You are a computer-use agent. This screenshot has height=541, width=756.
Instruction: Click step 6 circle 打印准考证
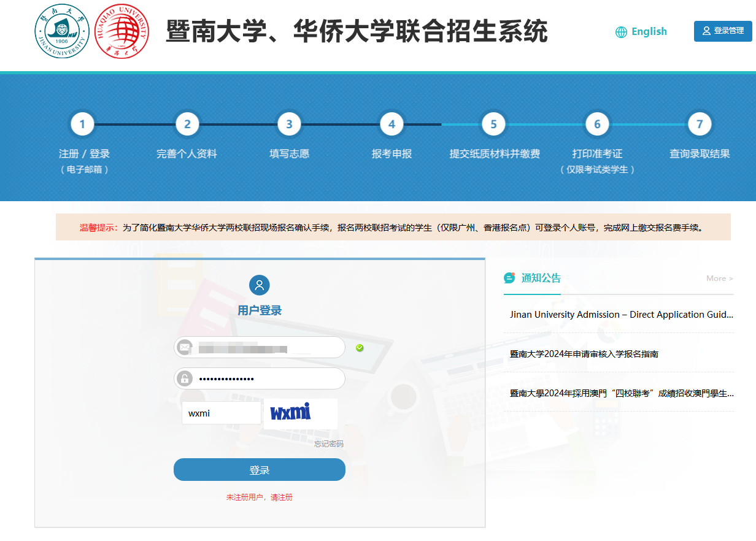[x=597, y=125]
